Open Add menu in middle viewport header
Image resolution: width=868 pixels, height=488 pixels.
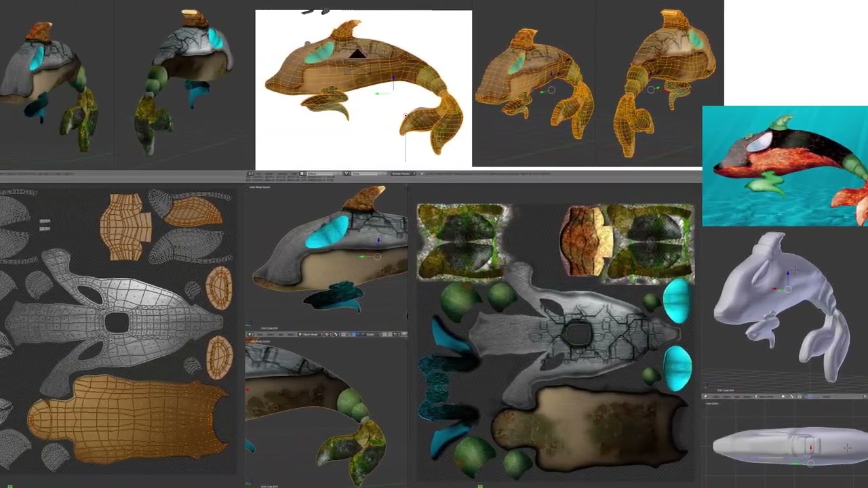(281, 334)
